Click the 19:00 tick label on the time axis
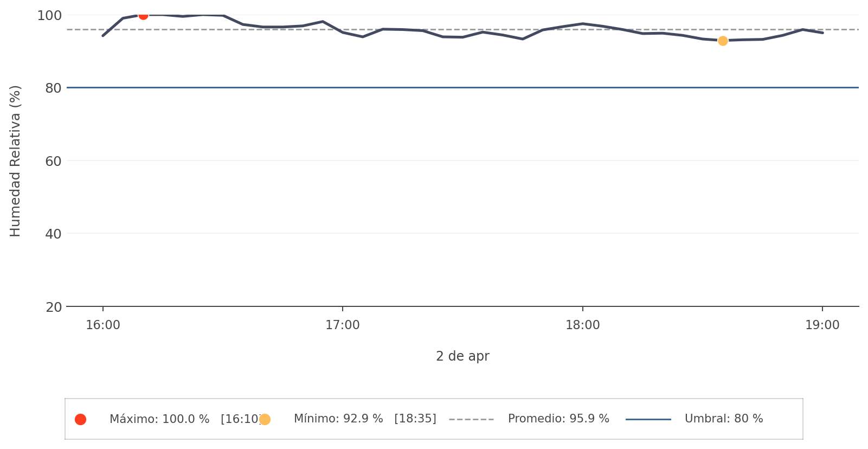The height and width of the screenshot is (449, 868). pos(822,325)
